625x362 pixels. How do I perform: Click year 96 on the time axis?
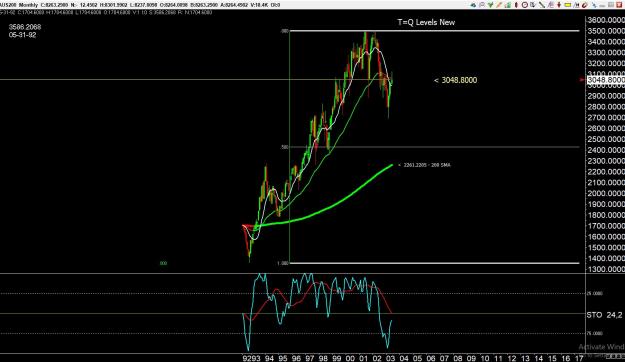click(296, 358)
